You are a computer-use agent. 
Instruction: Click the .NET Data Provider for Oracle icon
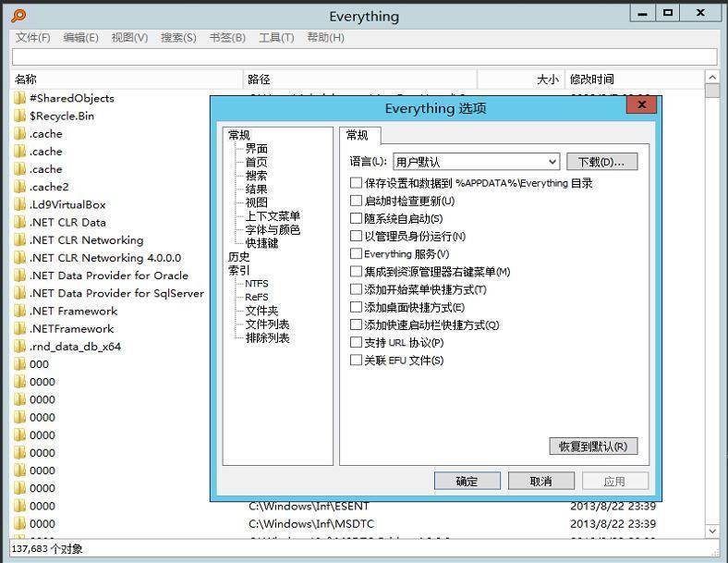click(19, 275)
